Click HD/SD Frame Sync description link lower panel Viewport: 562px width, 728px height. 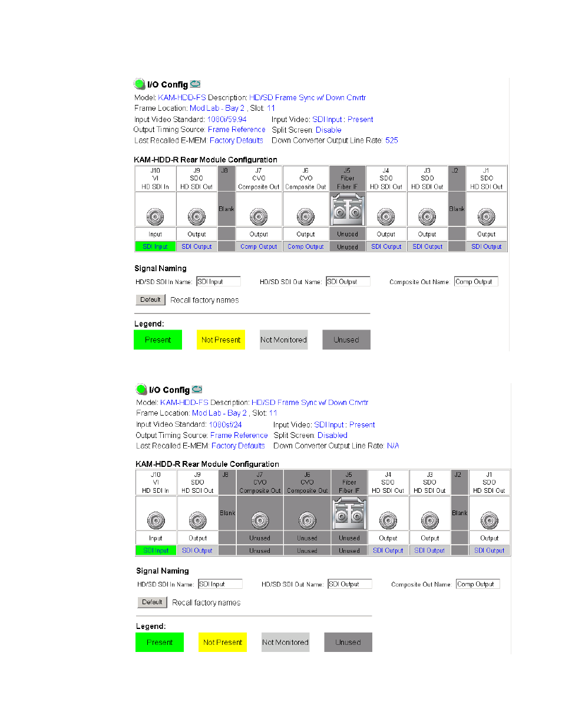tap(310, 403)
